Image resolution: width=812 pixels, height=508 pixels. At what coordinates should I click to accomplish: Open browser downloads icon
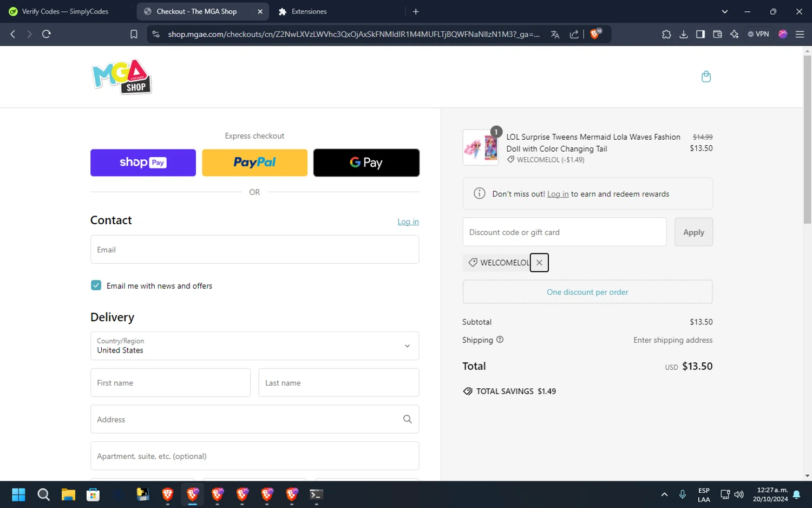coord(684,34)
